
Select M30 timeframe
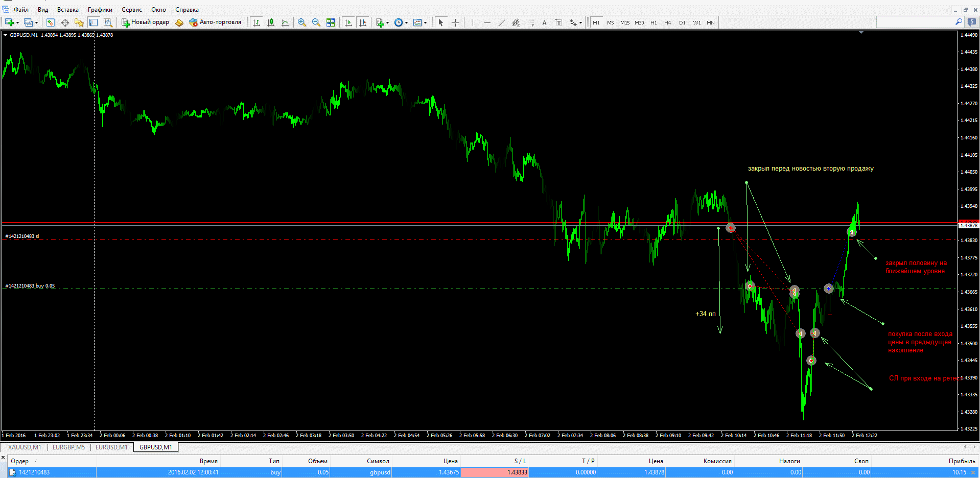click(639, 22)
